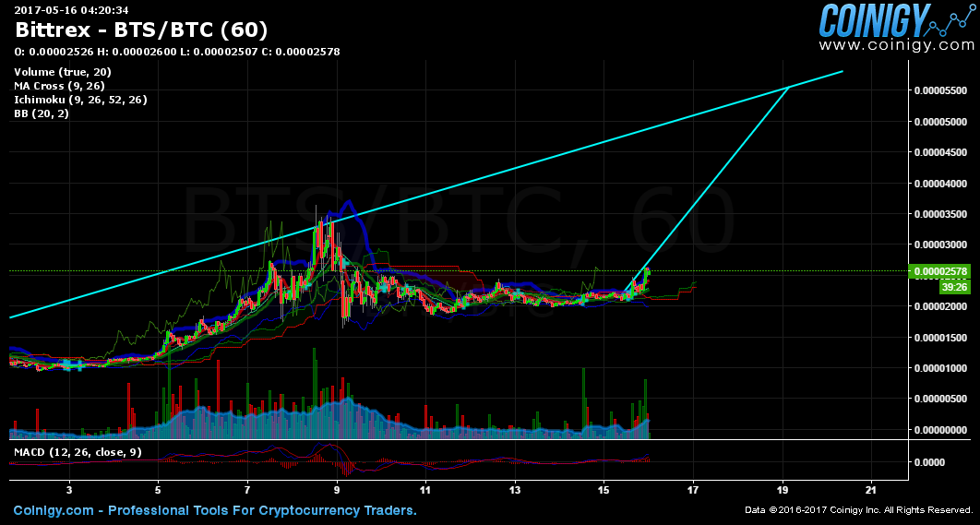Click the 0.00003500 price axis label
Image resolution: width=980 pixels, height=525 pixels.
click(x=941, y=214)
